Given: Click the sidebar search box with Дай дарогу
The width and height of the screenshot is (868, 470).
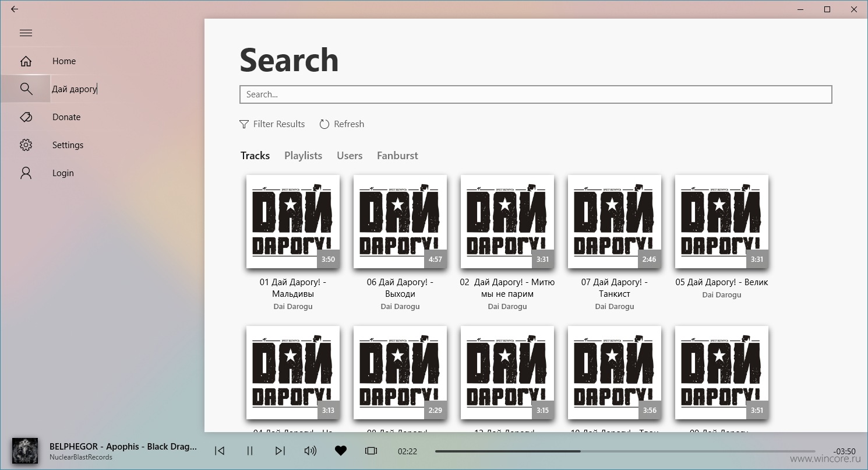Looking at the screenshot, I should coord(126,89).
